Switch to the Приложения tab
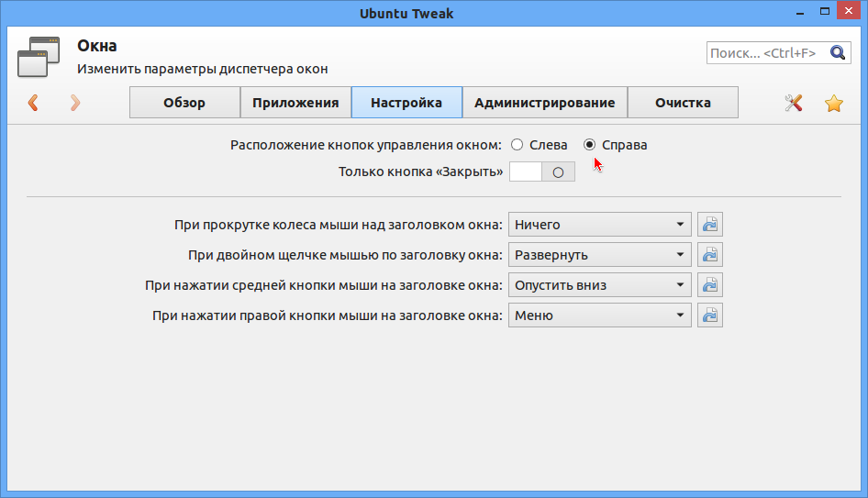This screenshot has height=498, width=868. (295, 103)
